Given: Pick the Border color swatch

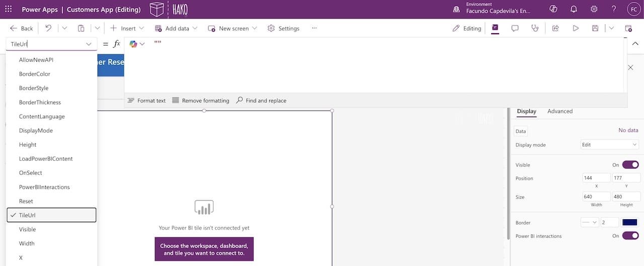Looking at the screenshot, I should 630,222.
